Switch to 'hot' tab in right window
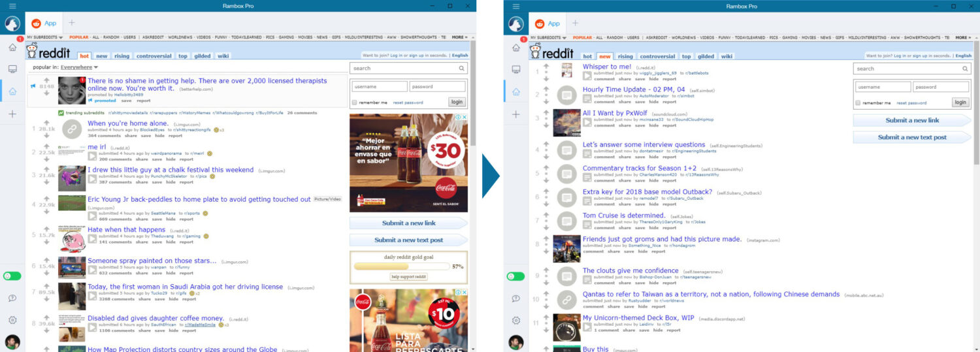The image size is (980, 352). [587, 56]
